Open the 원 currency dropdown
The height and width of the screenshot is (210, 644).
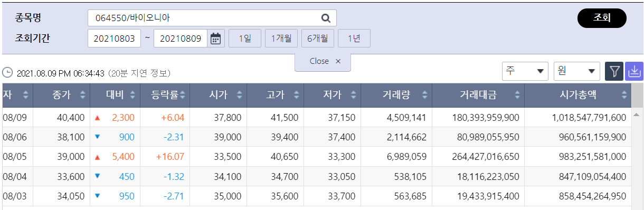tap(577, 71)
